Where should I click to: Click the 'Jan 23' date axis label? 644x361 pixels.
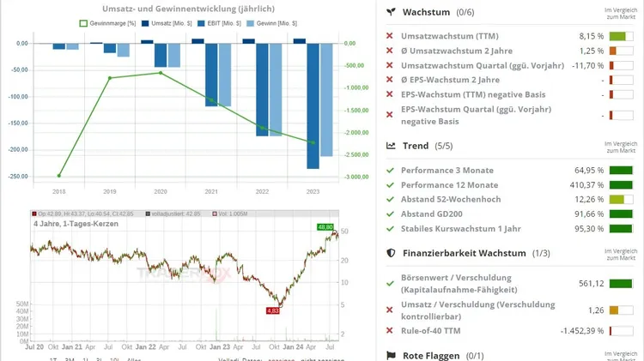pos(220,347)
